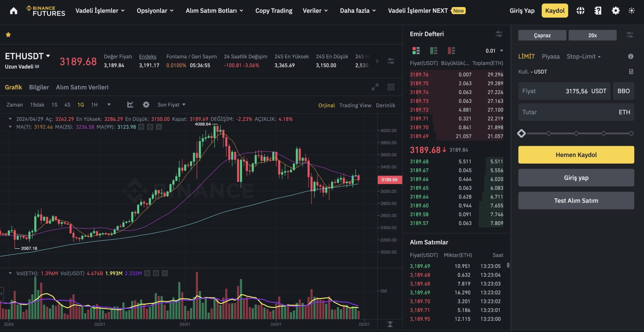Screen dimensions: 644x332
Task: Open the chart indicators icon
Action: [130, 105]
